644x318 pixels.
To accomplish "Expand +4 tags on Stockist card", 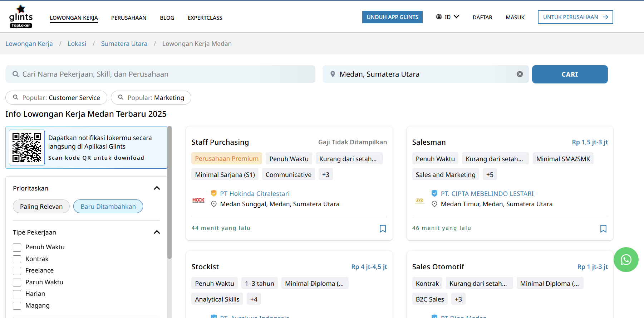I will 254,299.
